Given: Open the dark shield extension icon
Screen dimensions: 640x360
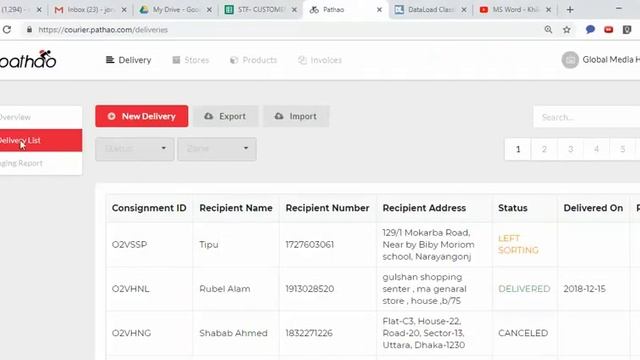Looking at the screenshot, I should coord(627,29).
